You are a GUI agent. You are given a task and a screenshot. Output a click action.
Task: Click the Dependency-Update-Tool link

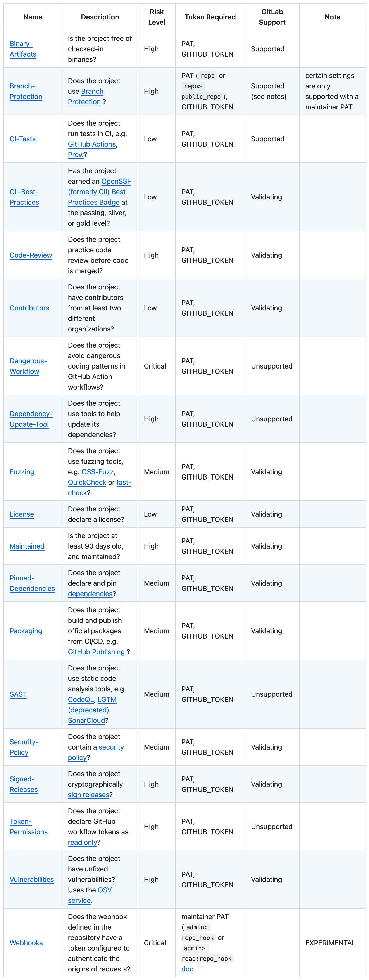click(31, 419)
